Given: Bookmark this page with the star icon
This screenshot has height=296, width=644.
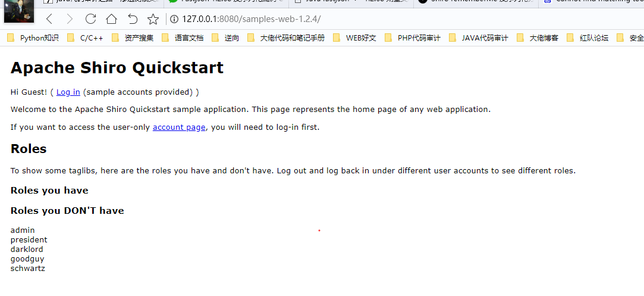Looking at the screenshot, I should coord(153,19).
